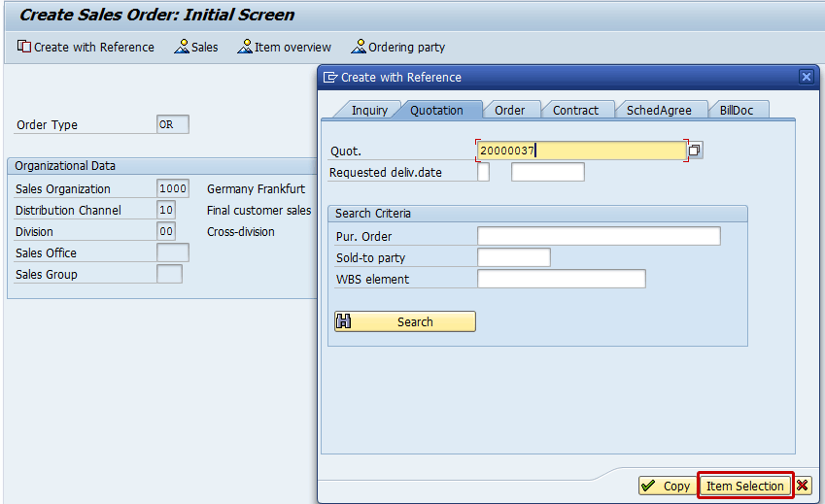This screenshot has width=825, height=504.
Task: Open the SchedAgree tab
Action: click(659, 111)
